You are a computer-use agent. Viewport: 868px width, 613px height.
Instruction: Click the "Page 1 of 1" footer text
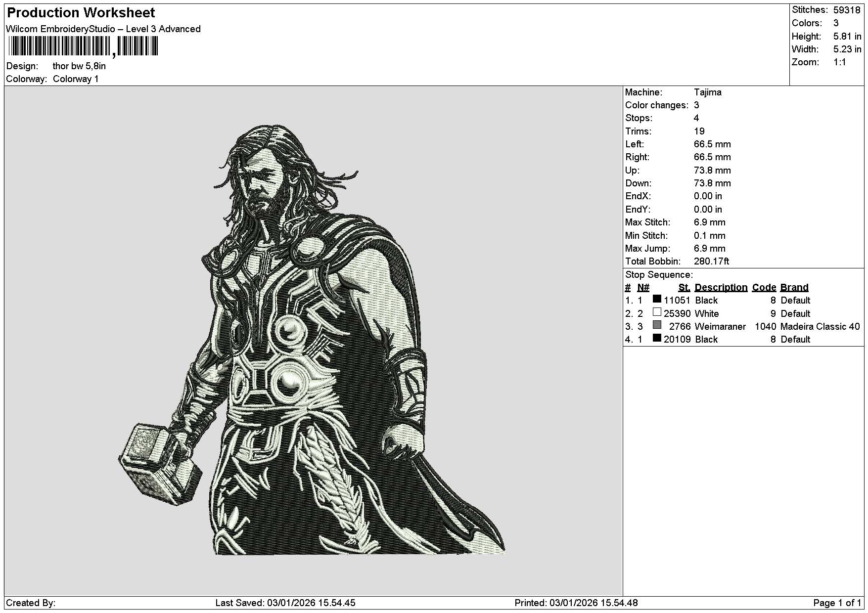point(837,603)
